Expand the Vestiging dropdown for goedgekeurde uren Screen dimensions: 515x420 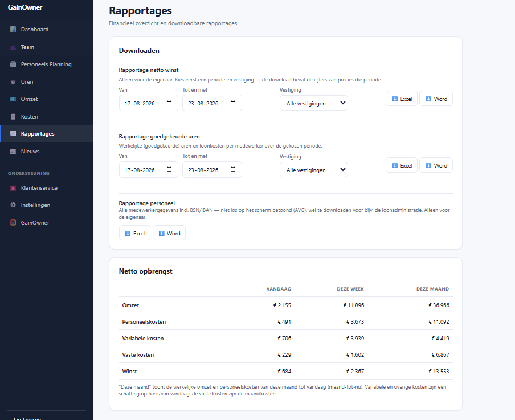pos(314,170)
